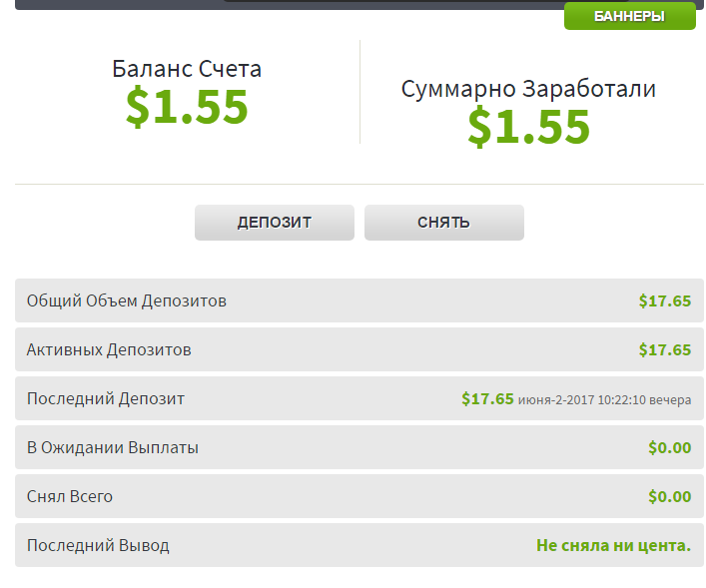Click the Суммарно Заработали heading
This screenshot has width=706, height=588.
click(528, 89)
